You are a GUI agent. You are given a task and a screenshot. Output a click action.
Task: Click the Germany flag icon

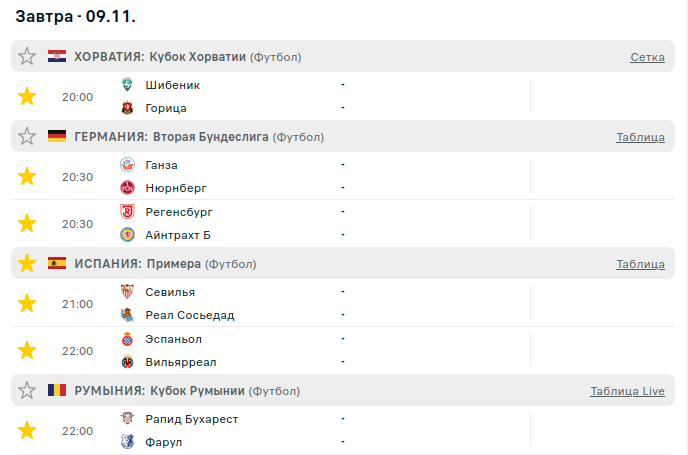[57, 136]
